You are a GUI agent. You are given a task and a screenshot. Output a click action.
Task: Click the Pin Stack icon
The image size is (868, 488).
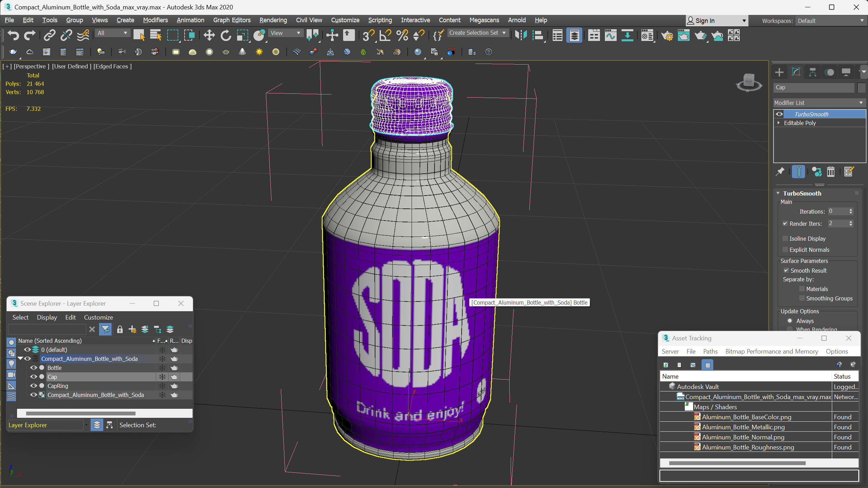[x=780, y=172]
